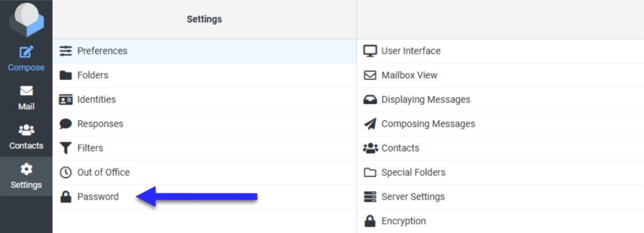This screenshot has width=644, height=233.
Task: Open Server Settings preferences
Action: pos(500,196)
